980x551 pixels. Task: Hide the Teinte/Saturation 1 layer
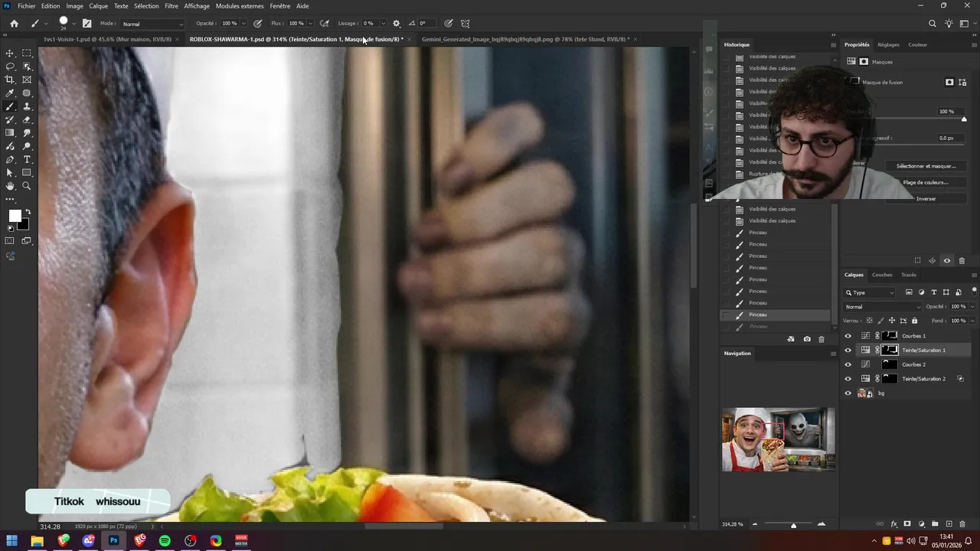(848, 350)
